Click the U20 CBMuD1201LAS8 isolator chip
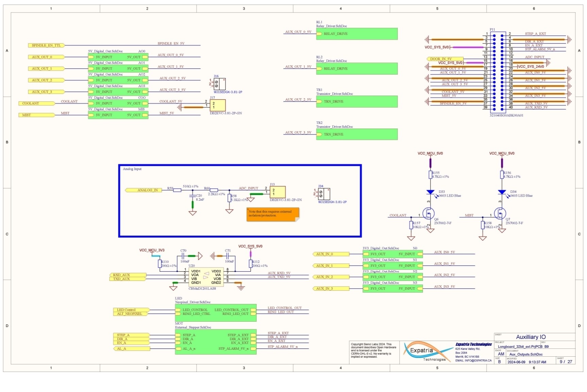The height and width of the screenshot is (392, 587). click(206, 277)
